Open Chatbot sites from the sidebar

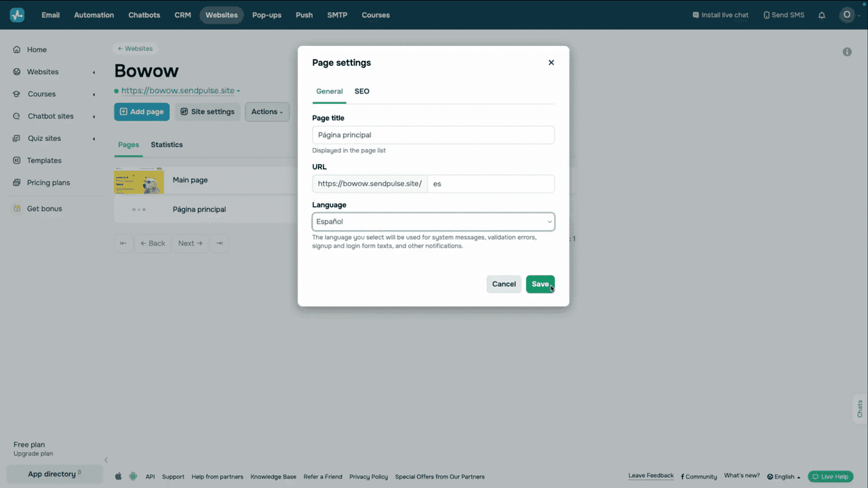pyautogui.click(x=50, y=116)
